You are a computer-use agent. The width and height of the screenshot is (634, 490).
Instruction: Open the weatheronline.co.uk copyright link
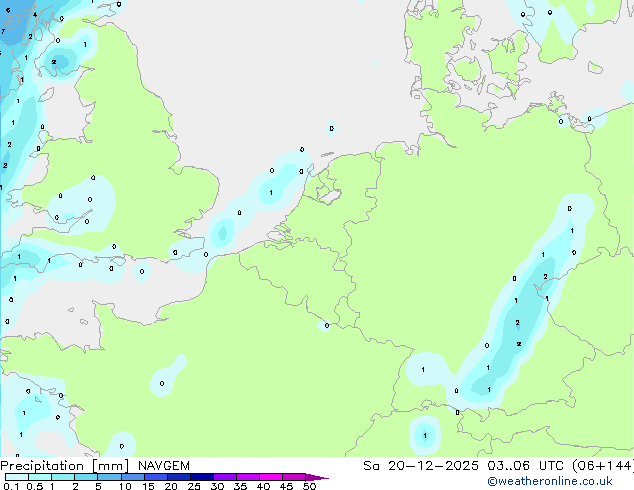550,481
